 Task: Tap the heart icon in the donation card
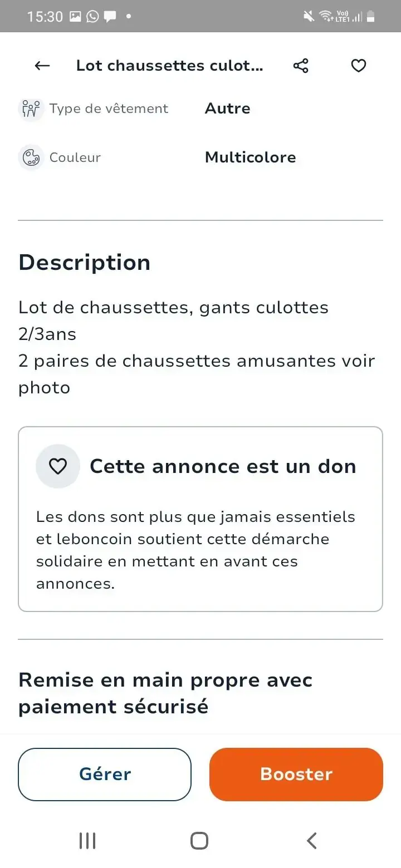tap(58, 466)
